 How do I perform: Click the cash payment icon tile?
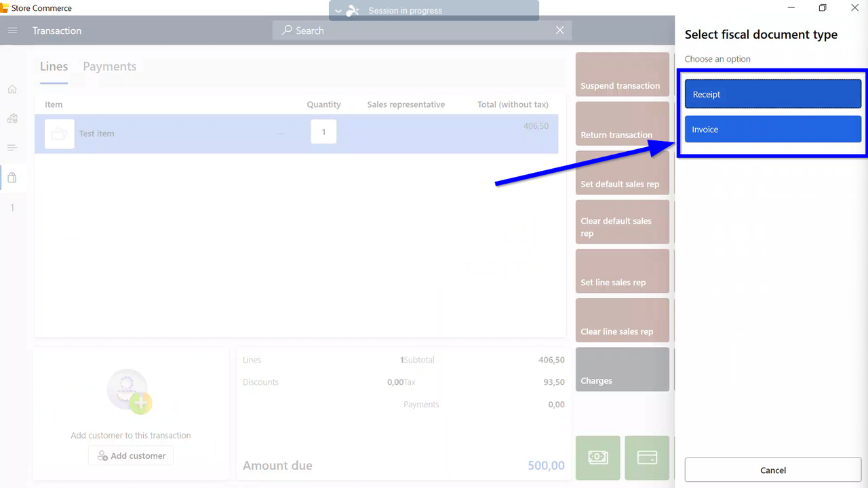[x=597, y=457]
